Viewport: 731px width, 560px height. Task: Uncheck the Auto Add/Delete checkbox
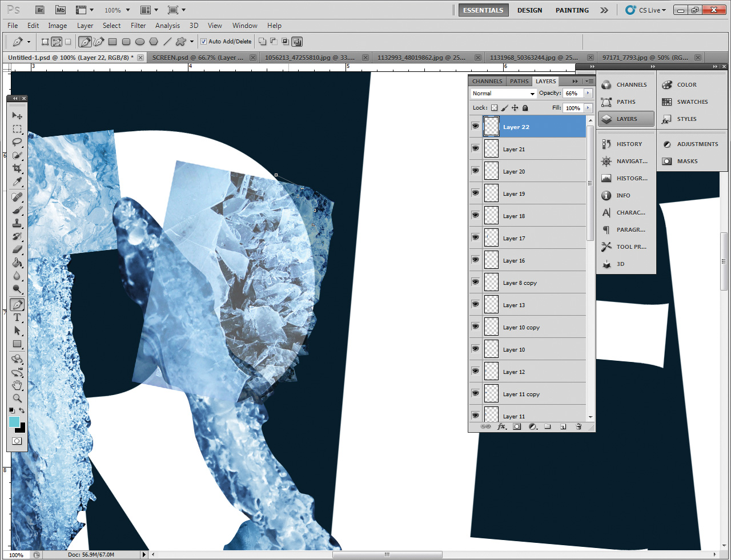click(203, 41)
